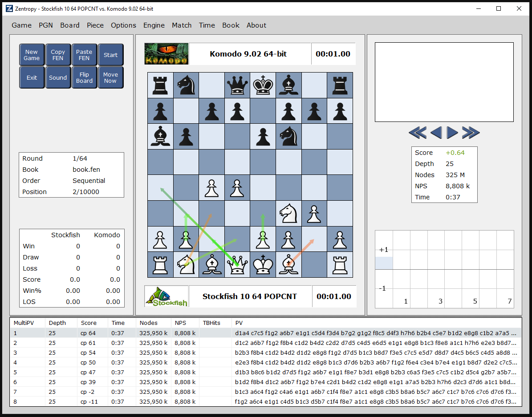Click the Komodo clock 00:01.00
Image resolution: width=532 pixels, height=417 pixels.
coord(333,53)
